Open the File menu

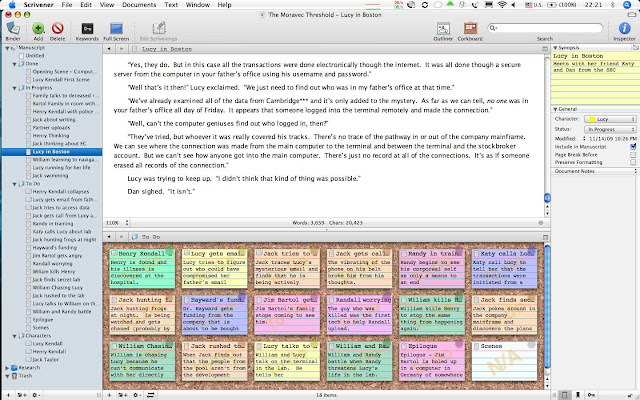tap(67, 5)
